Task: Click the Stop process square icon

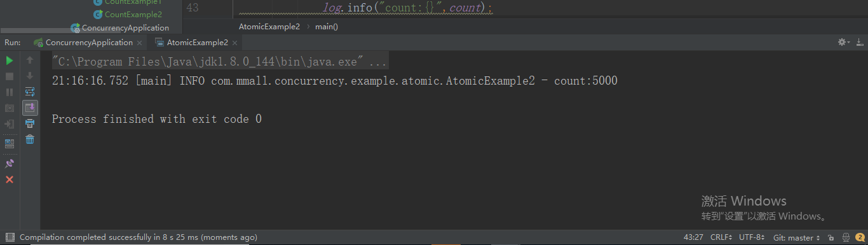Action: click(10, 76)
